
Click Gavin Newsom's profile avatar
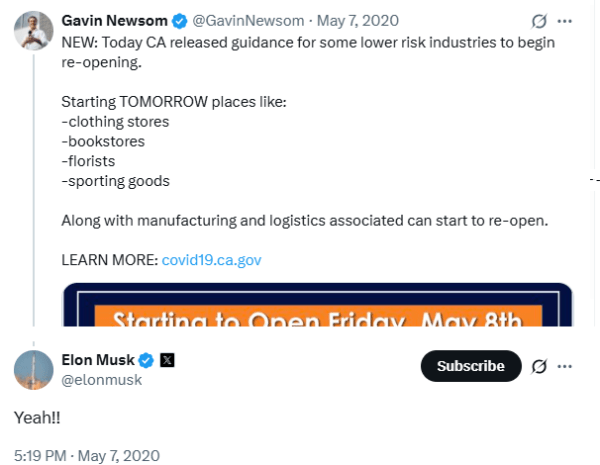[33, 32]
